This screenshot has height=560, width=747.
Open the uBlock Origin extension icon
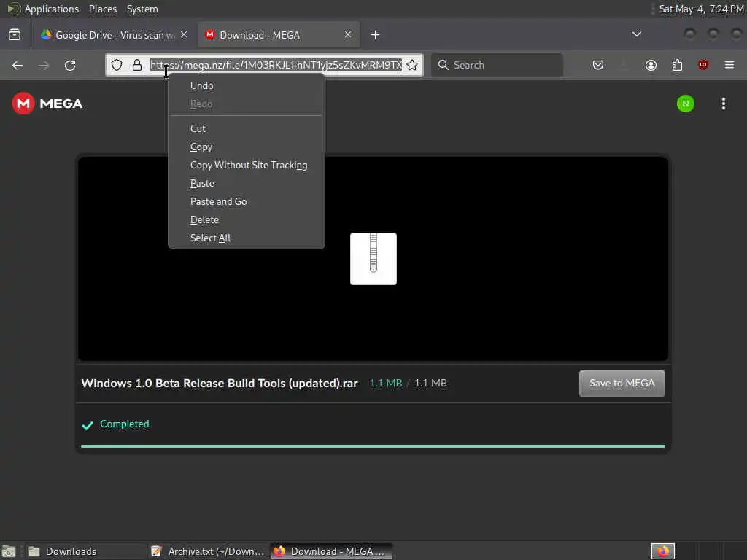click(703, 65)
